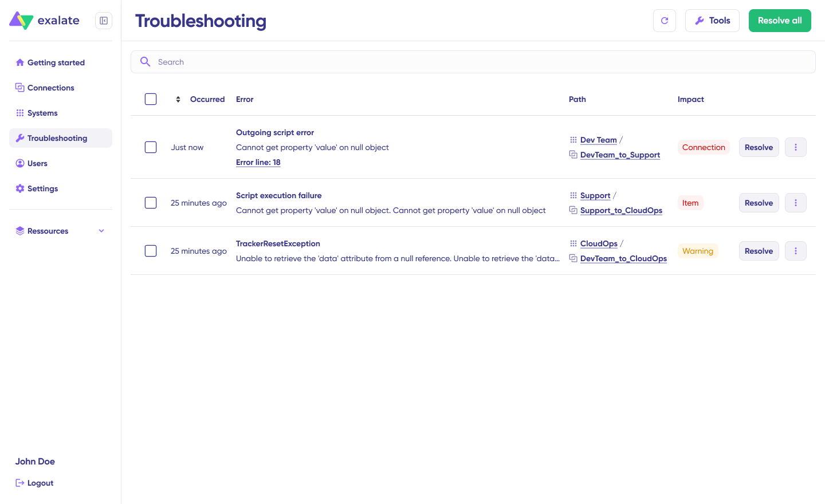Open Settings from sidebar
Image resolution: width=825 pixels, height=504 pixels.
61,188
